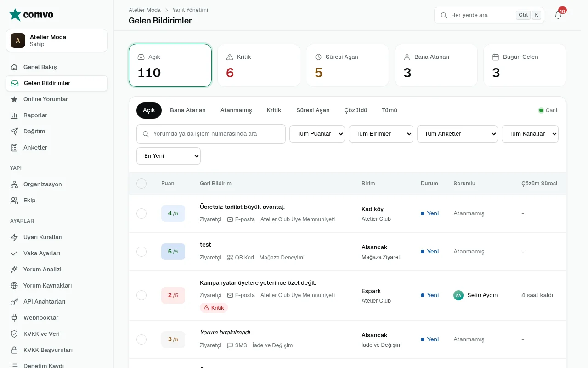
Task: Open the Tüm Puanlar dropdown
Action: pyautogui.click(x=317, y=134)
